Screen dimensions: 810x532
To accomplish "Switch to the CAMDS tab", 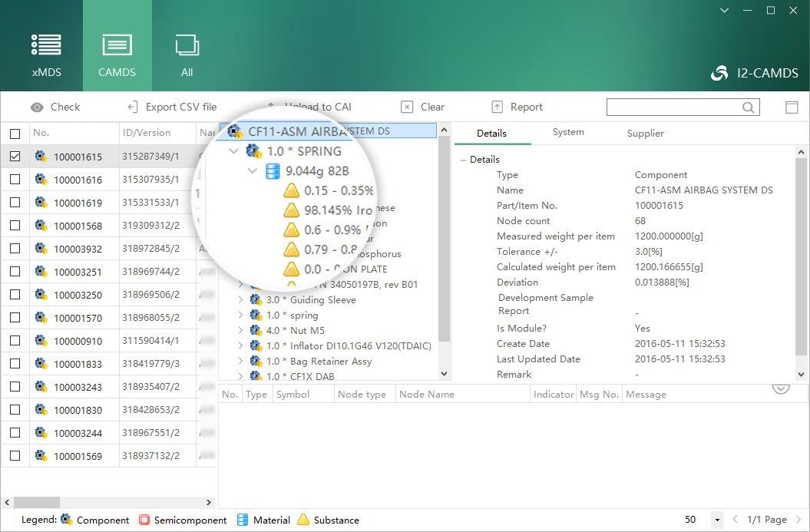I will tap(117, 45).
